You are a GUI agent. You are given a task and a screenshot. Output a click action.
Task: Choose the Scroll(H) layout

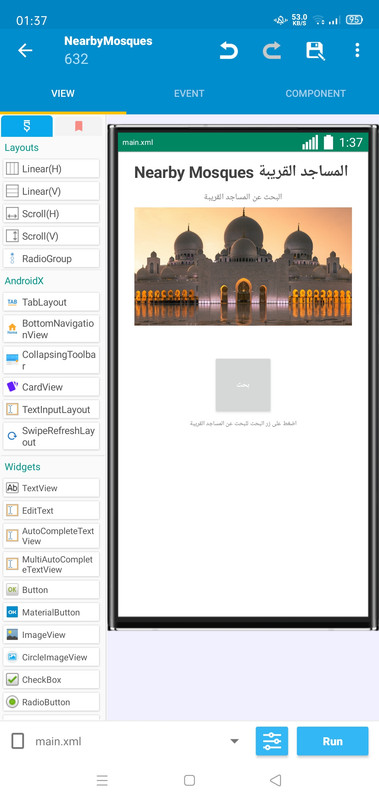tap(51, 214)
